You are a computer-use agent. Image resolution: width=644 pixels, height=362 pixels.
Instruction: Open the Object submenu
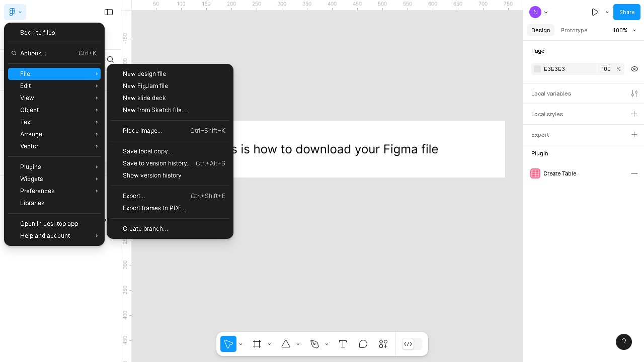(x=54, y=110)
